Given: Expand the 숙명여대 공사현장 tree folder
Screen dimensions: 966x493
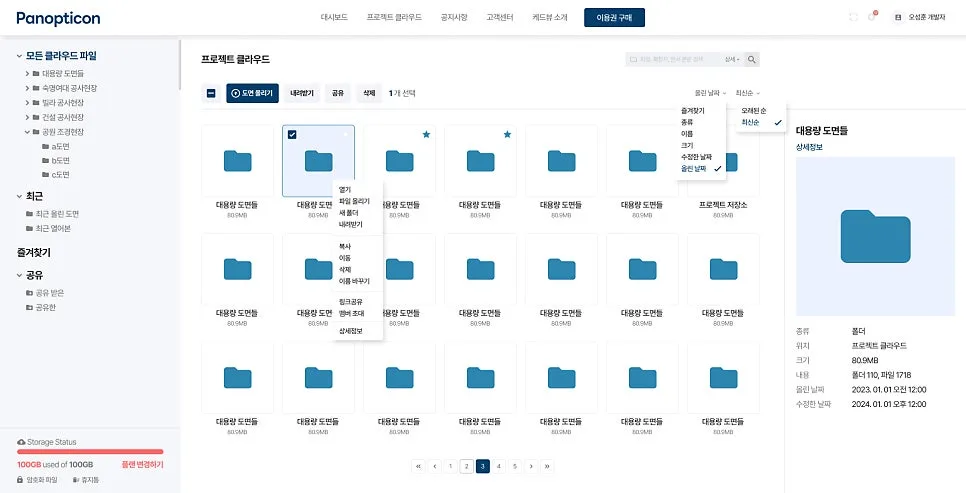Looking at the screenshot, I should (x=27, y=88).
